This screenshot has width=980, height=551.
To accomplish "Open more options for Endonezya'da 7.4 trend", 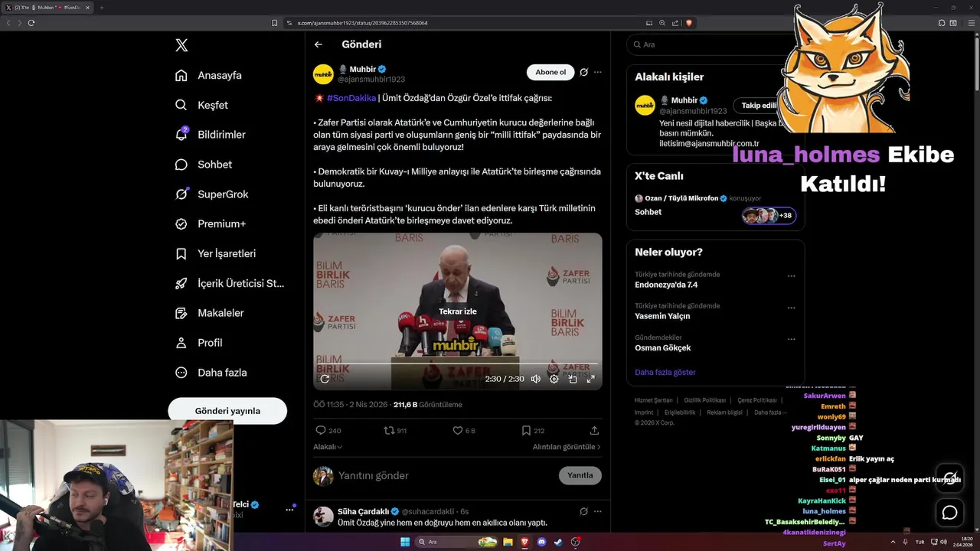I will click(x=792, y=276).
